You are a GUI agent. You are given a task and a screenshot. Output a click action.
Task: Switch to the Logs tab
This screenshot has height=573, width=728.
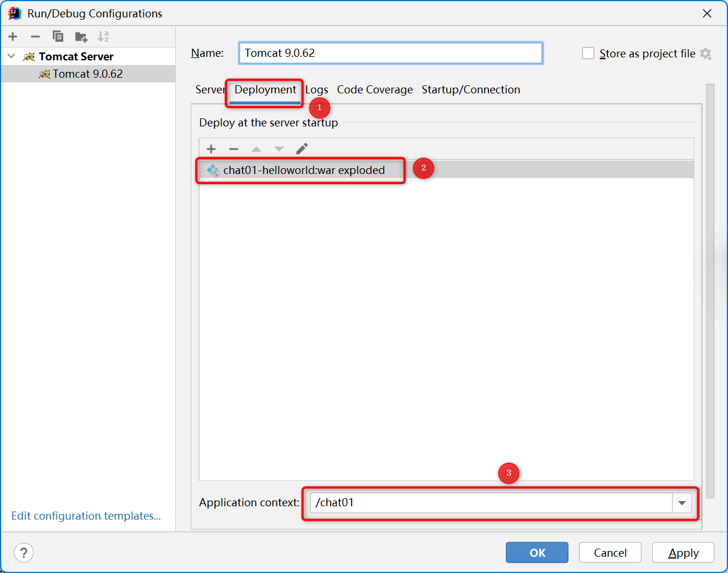point(317,90)
